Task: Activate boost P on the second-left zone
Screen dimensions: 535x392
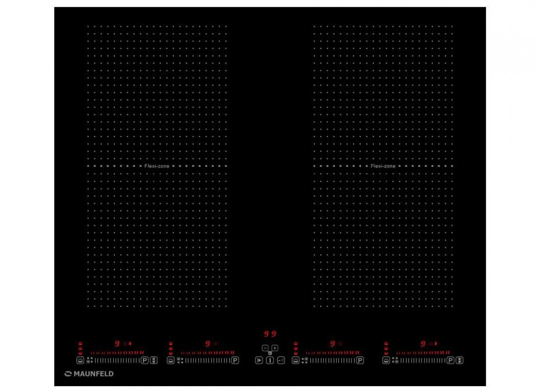Action: [235, 360]
